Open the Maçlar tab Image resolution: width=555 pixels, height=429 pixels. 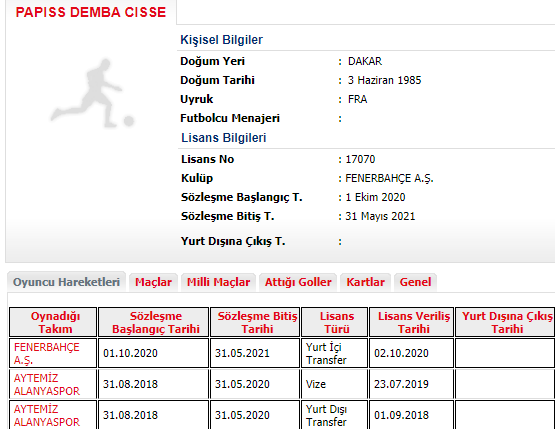point(153,282)
